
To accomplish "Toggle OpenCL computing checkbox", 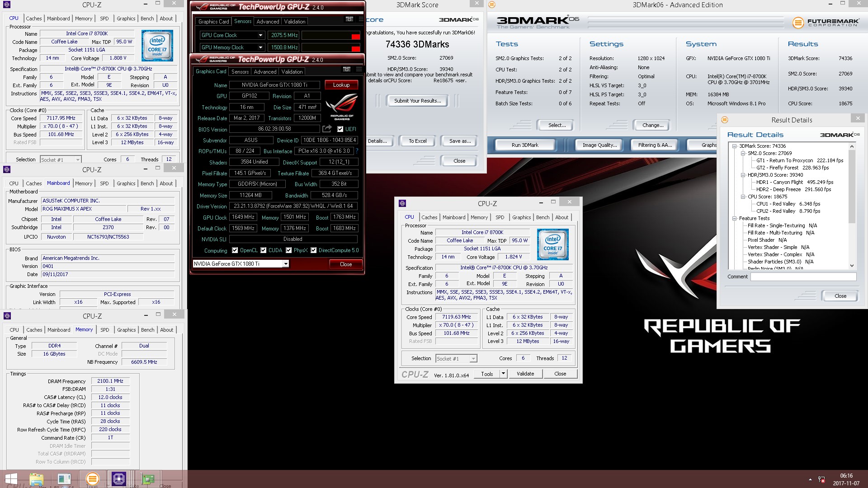I will pyautogui.click(x=235, y=250).
